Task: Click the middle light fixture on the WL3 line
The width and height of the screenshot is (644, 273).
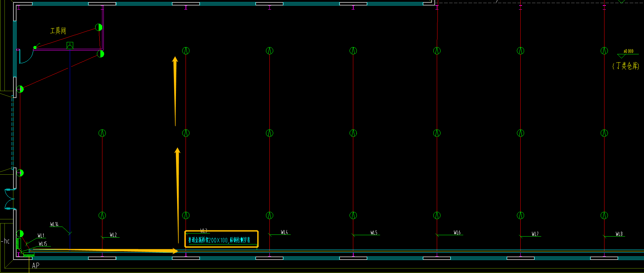Action: point(186,133)
